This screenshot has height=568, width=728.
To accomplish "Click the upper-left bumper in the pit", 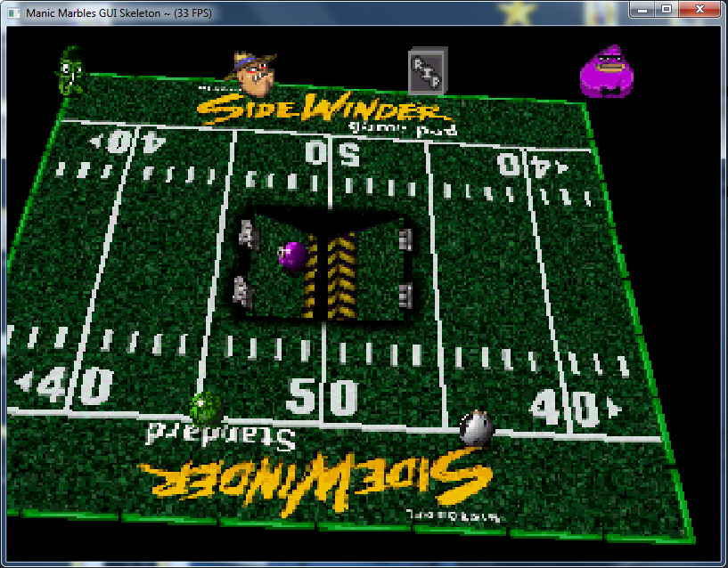I will (x=248, y=236).
